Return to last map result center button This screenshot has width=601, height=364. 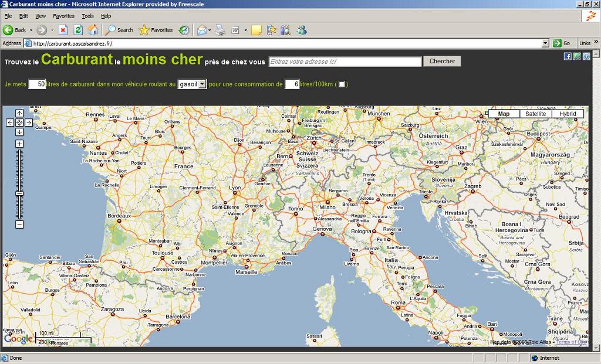(19, 123)
